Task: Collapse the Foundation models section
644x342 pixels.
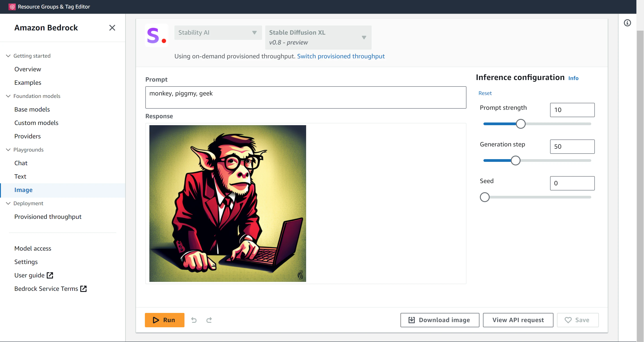Action: [x=8, y=96]
